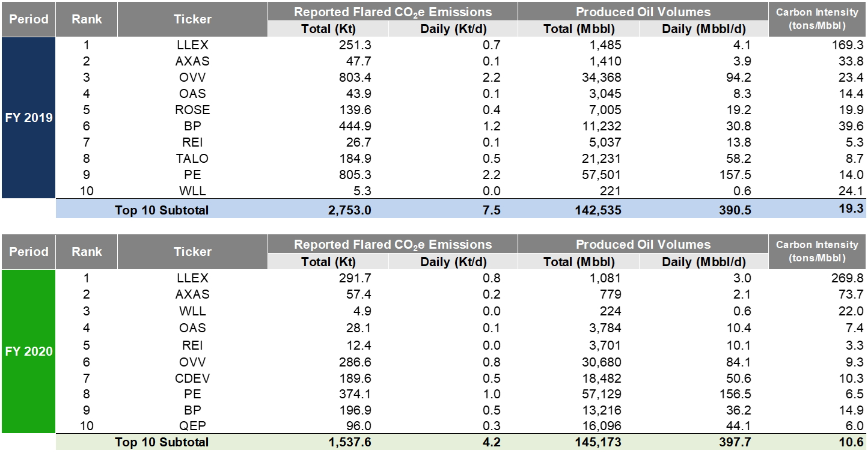Click the 145,173 subtotal oil cell
The image size is (868, 453).
599,442
